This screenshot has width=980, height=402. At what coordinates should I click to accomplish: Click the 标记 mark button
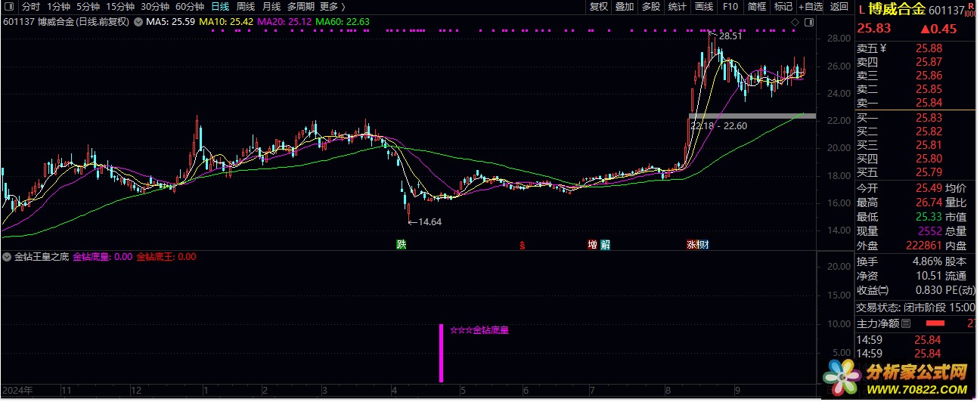coord(783,6)
